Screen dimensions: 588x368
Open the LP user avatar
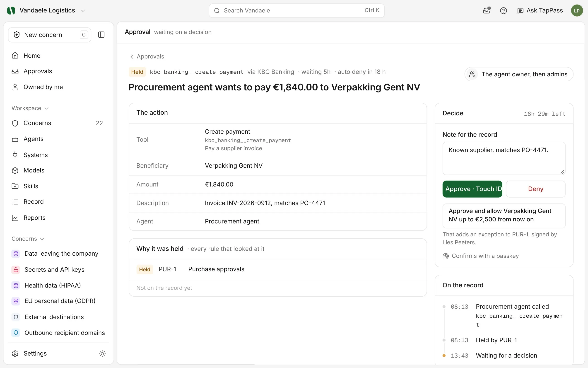tap(577, 11)
